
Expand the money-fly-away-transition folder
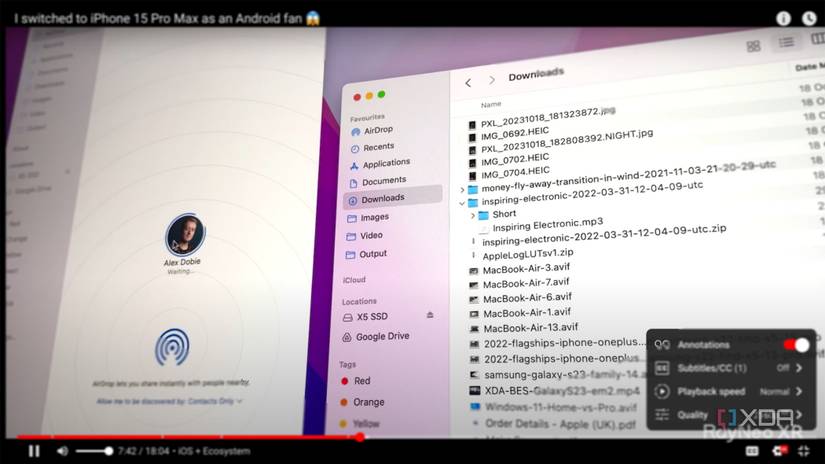(462, 189)
